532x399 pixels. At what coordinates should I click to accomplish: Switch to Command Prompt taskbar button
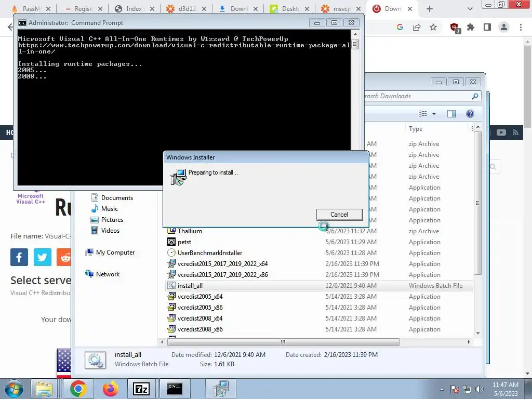pyautogui.click(x=175, y=389)
